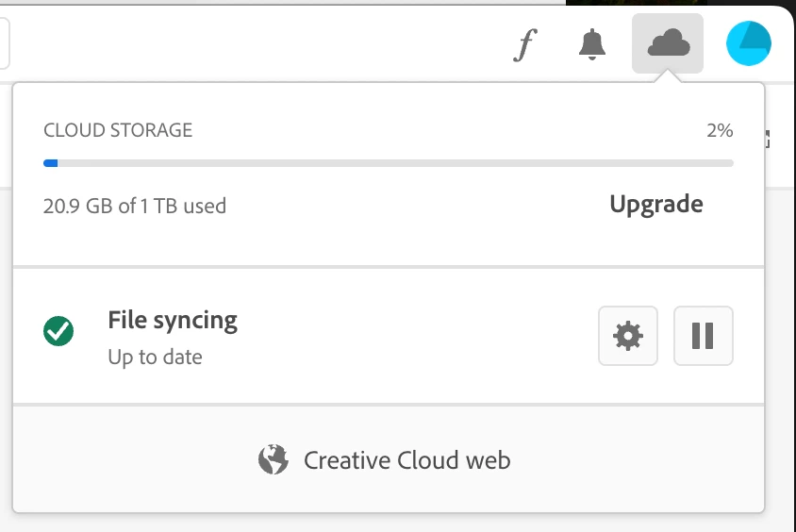Pause file syncing
This screenshot has height=532, width=796.
tap(703, 335)
